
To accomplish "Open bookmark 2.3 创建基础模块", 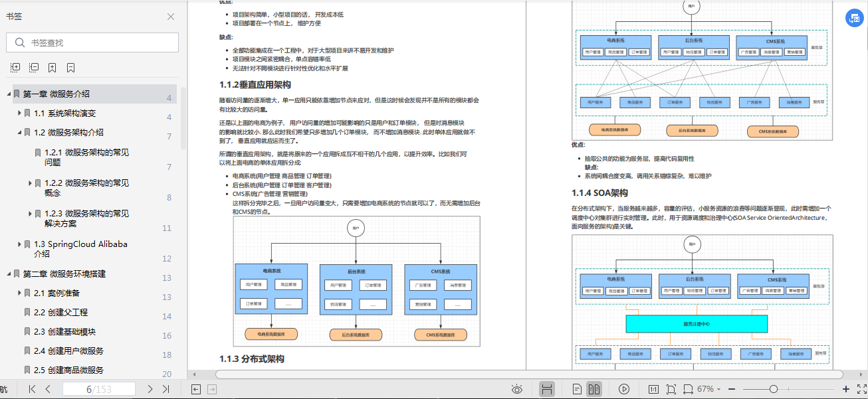I will tap(65, 331).
